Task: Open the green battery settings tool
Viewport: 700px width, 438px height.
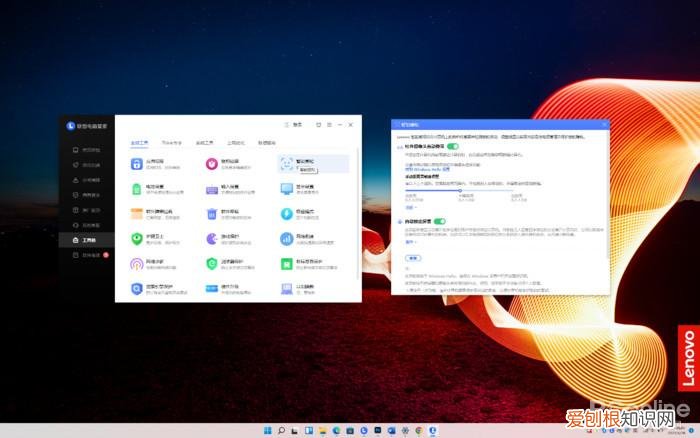Action: click(137, 188)
